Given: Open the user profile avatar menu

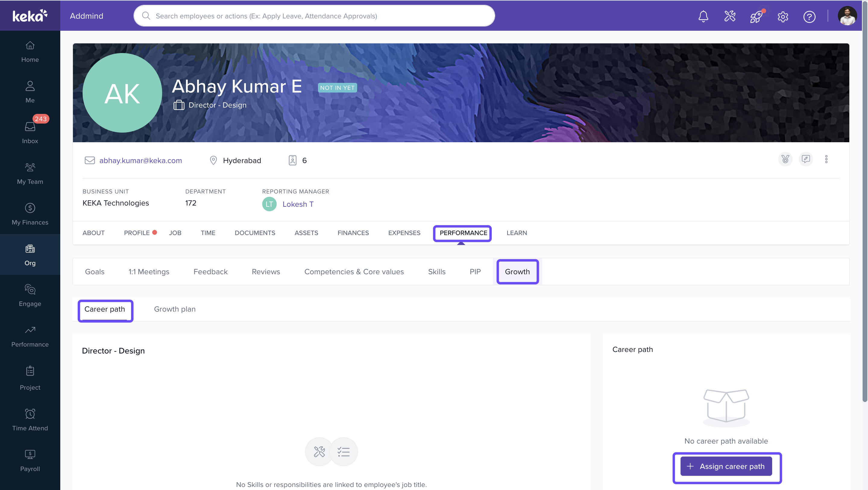Looking at the screenshot, I should pyautogui.click(x=847, y=16).
